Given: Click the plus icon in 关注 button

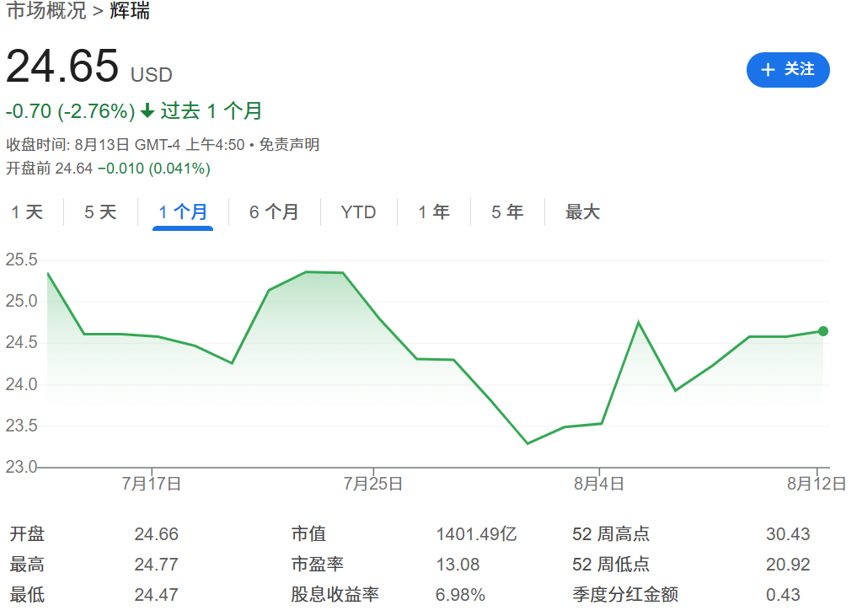Looking at the screenshot, I should tap(768, 70).
